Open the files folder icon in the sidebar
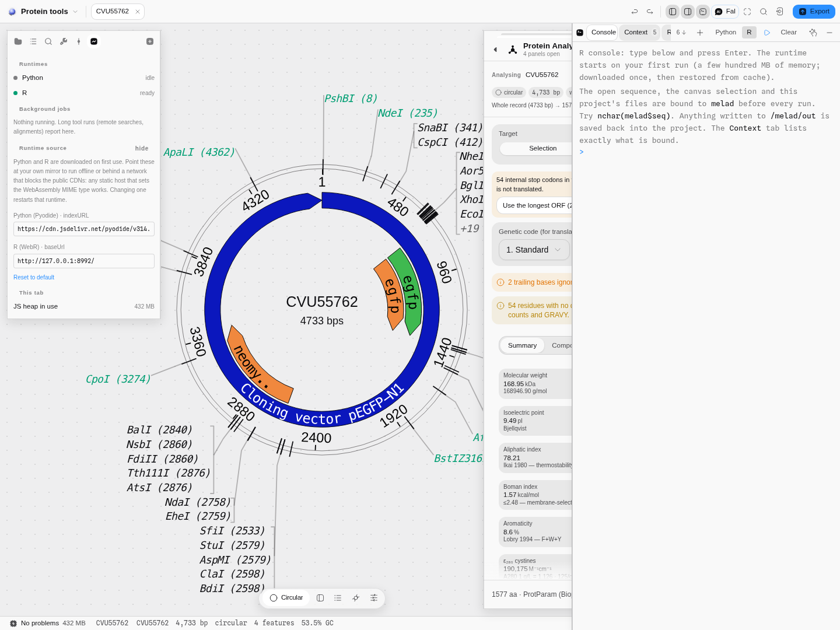 (x=18, y=41)
